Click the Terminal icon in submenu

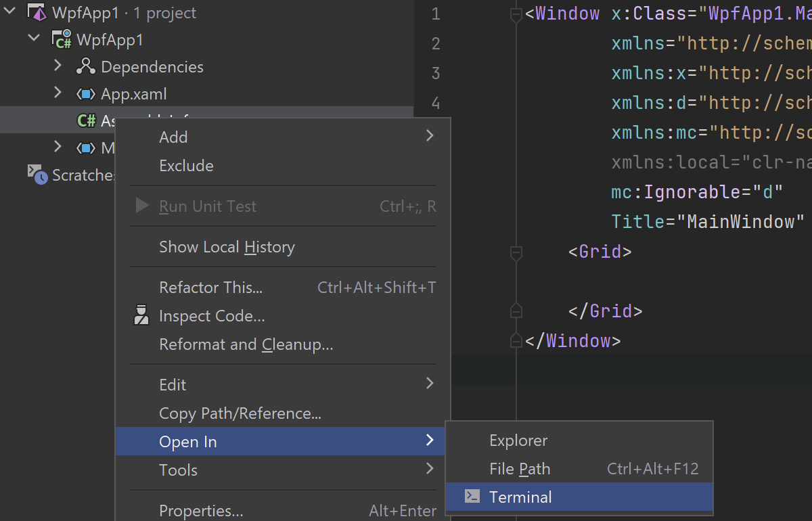point(472,497)
